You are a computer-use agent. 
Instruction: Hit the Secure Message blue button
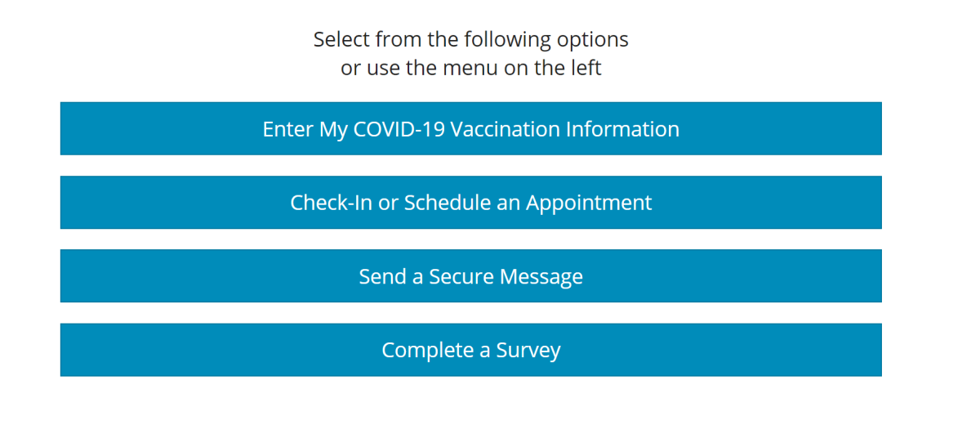[470, 276]
